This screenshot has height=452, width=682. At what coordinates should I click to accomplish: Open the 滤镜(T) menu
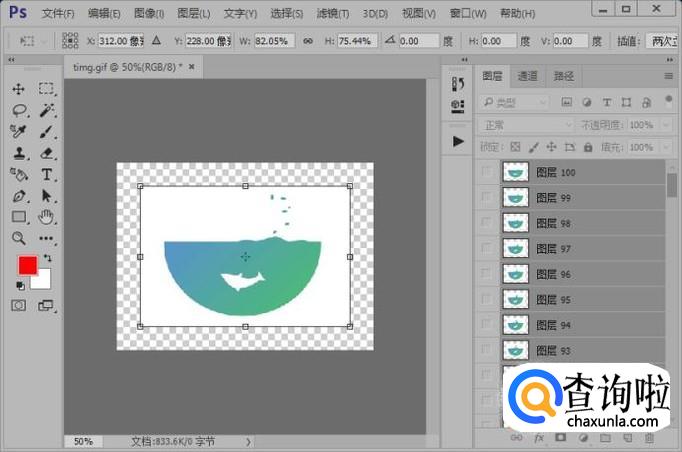point(334,13)
